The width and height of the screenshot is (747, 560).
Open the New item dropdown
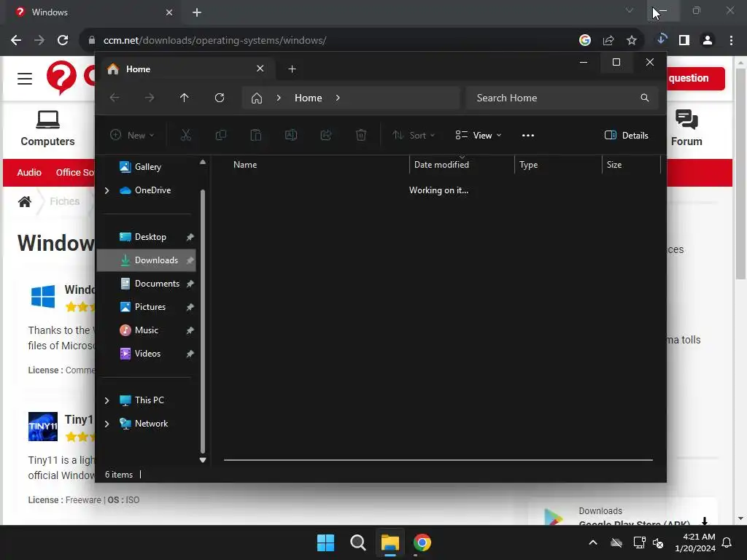133,135
